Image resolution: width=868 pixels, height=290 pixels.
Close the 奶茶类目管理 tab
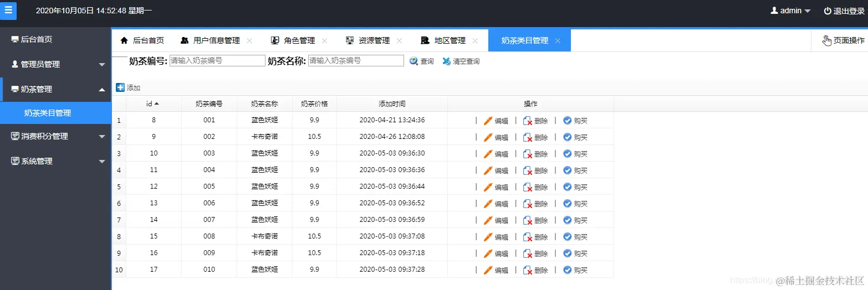point(558,40)
